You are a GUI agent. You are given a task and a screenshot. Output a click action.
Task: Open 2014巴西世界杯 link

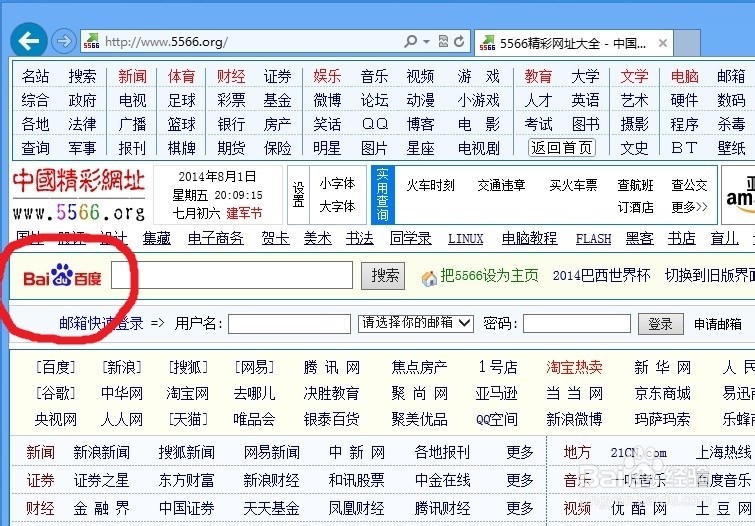[601, 276]
